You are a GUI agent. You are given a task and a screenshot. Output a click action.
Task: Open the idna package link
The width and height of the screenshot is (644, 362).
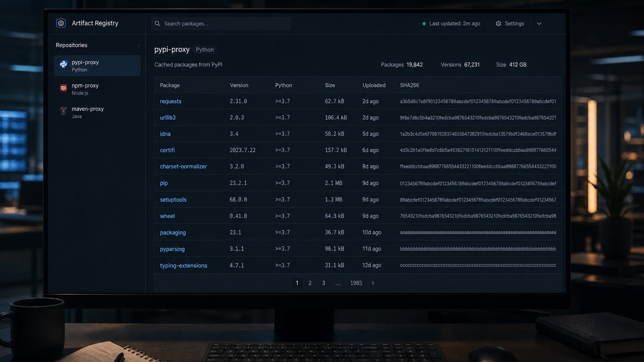pyautogui.click(x=165, y=134)
